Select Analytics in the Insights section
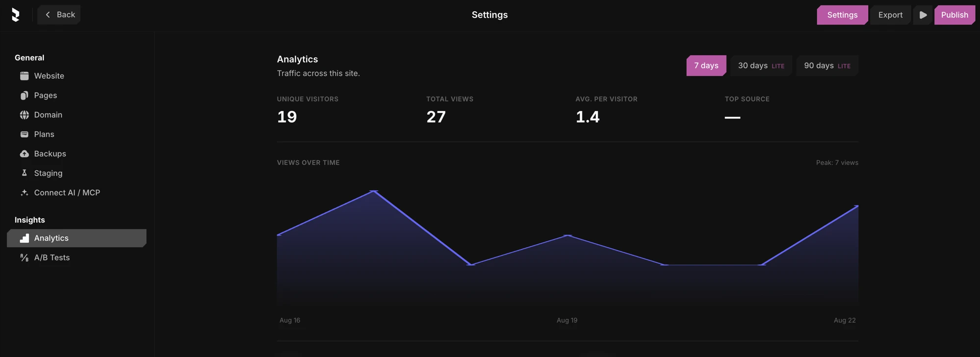Viewport: 980px width, 357px height. [77, 238]
